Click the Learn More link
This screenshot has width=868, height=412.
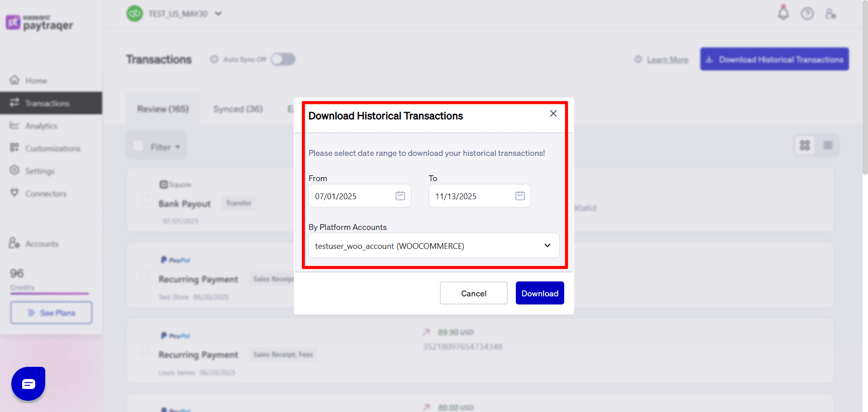coord(667,59)
